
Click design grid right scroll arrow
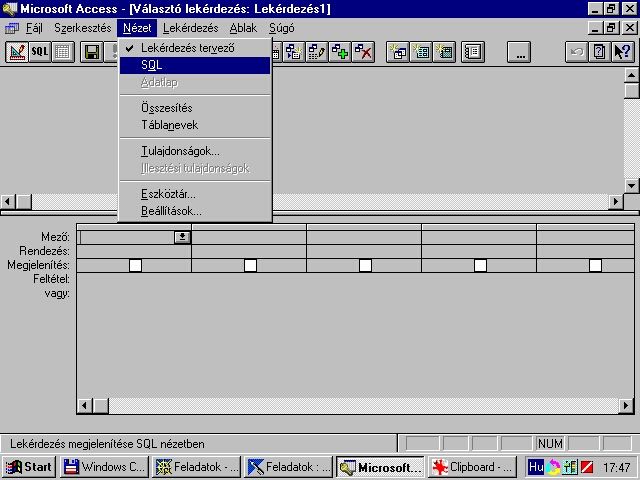pyautogui.click(x=626, y=406)
